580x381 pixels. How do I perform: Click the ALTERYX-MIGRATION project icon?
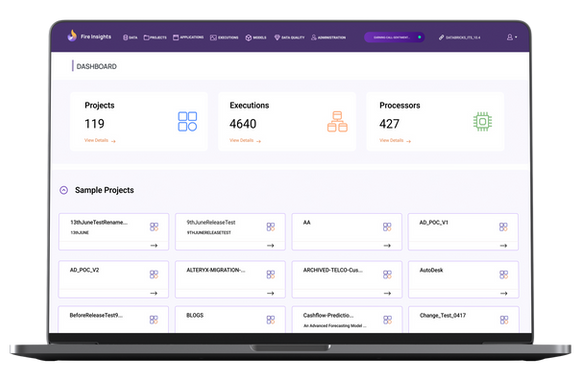pyautogui.click(x=271, y=274)
